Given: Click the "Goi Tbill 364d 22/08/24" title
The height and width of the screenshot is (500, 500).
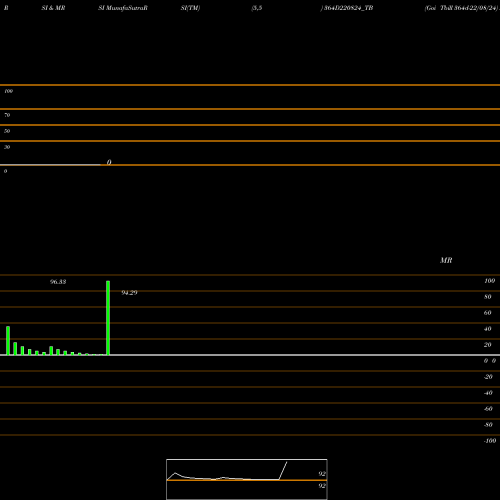Looking at the screenshot, I should (461, 8).
